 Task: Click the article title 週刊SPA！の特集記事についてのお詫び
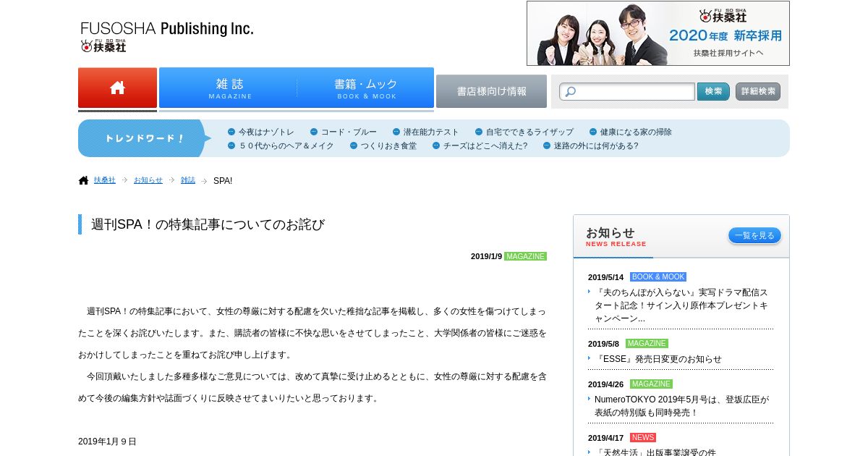pos(208,224)
